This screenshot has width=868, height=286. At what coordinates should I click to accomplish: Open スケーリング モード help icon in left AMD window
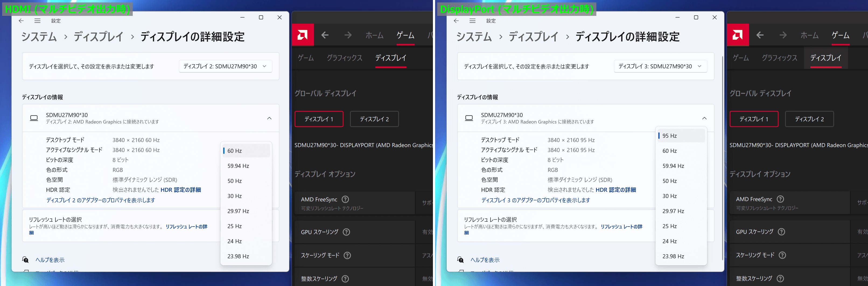[347, 255]
